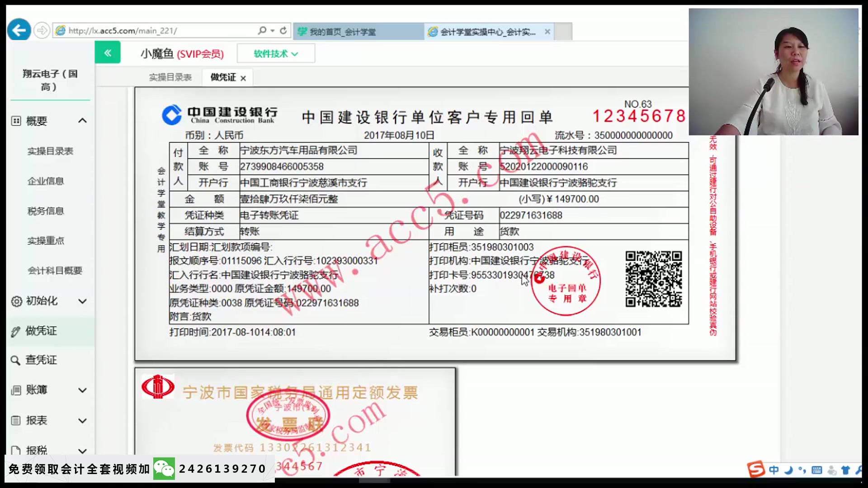The width and height of the screenshot is (868, 488).
Task: Click the soft keyboard icon in Sogou toolbar
Action: pyautogui.click(x=816, y=470)
